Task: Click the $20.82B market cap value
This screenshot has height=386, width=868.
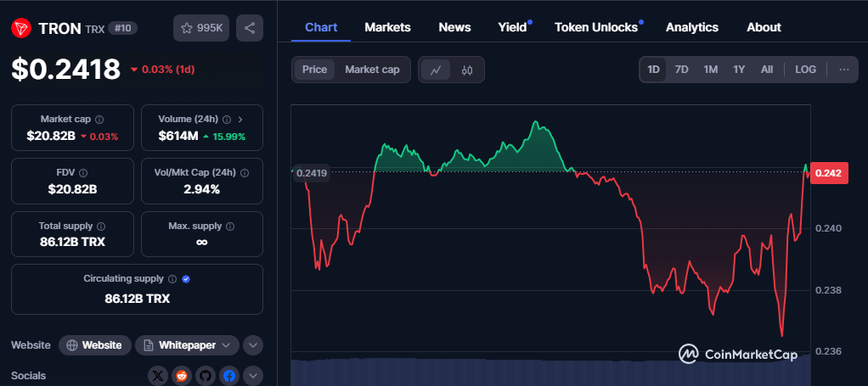Action: 51,136
